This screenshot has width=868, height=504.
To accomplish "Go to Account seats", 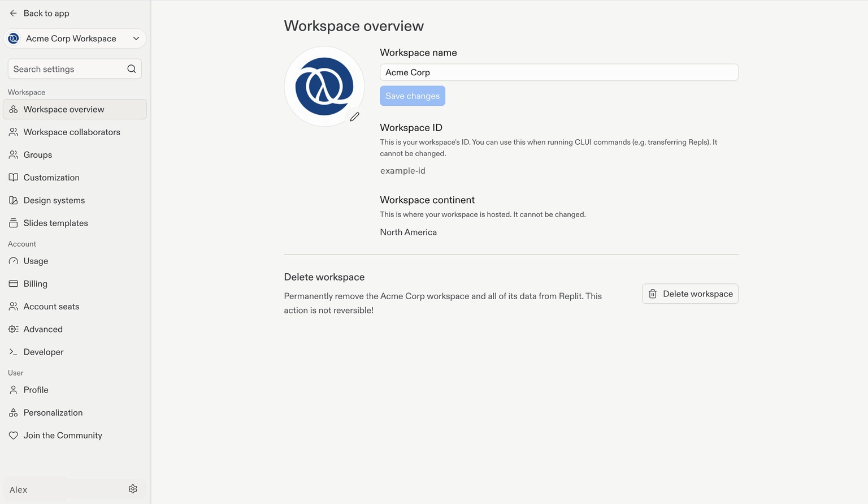I will click(x=75, y=307).
